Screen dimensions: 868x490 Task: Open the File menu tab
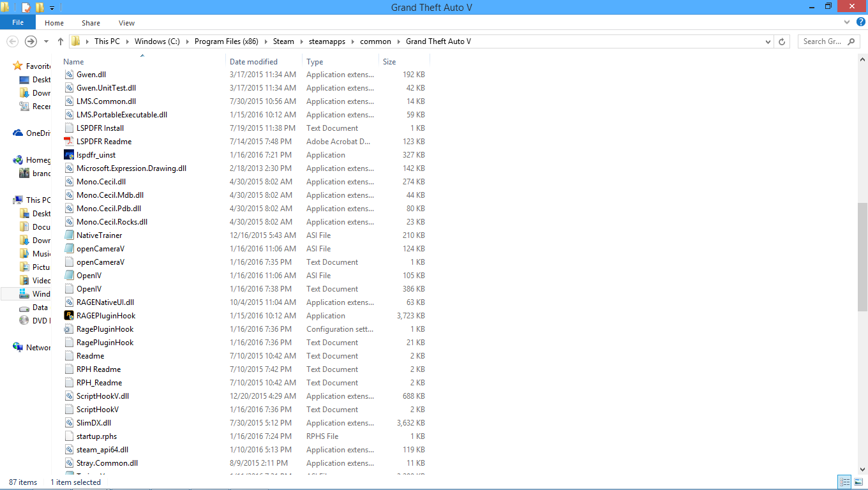[x=18, y=22]
